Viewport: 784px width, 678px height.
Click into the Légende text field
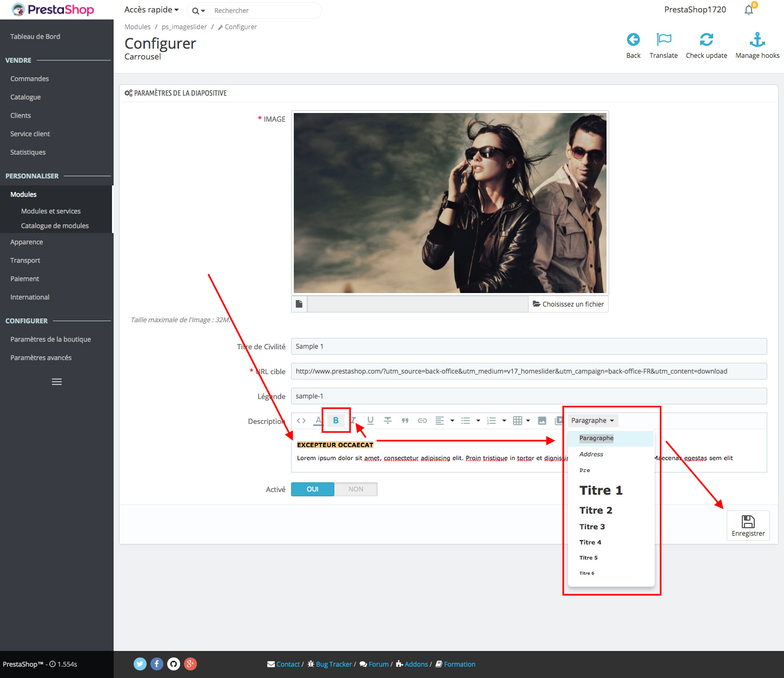pyautogui.click(x=529, y=396)
